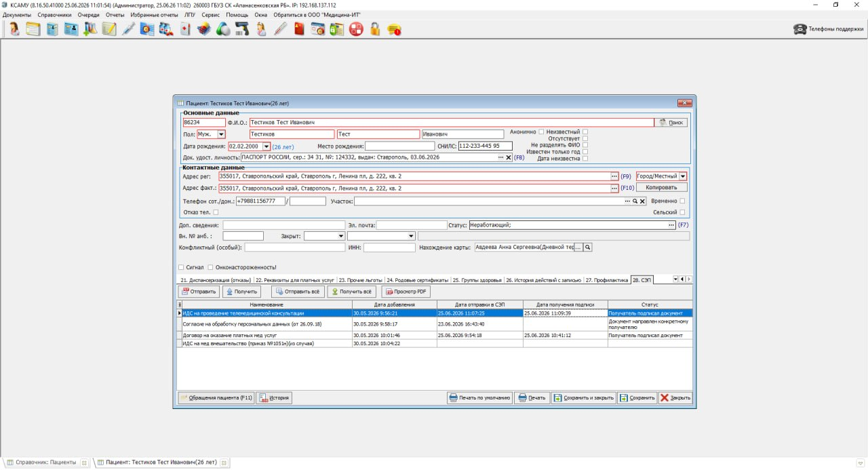Click the red circle four-squares toolbar icon
Screen dimensions: 868x470
(x=356, y=29)
